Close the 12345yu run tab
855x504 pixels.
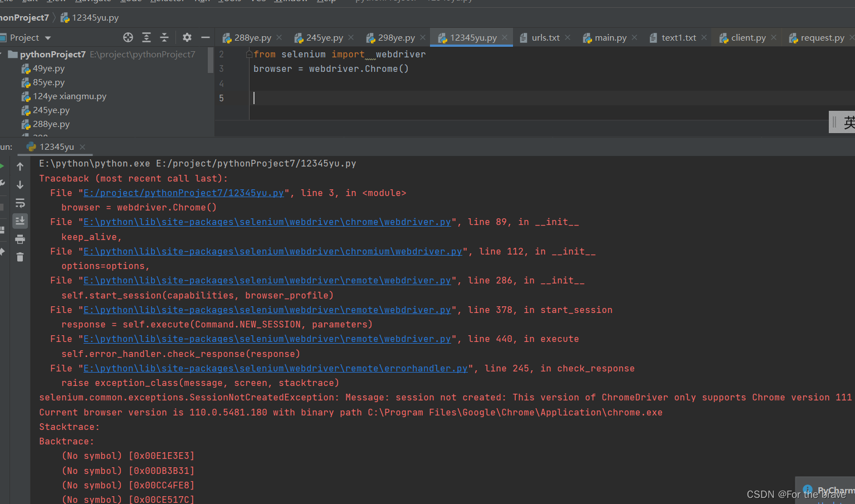tap(82, 146)
